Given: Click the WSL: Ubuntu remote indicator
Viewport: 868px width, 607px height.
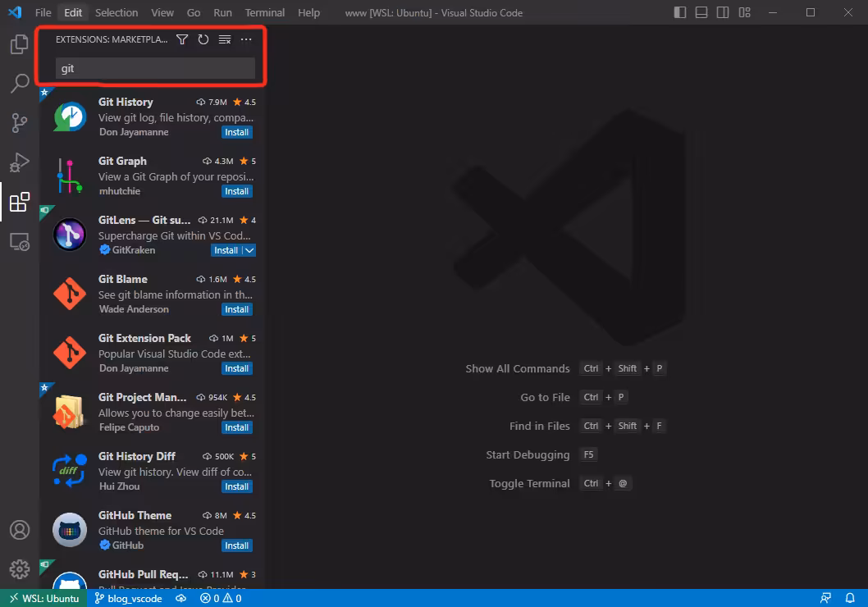Looking at the screenshot, I should (43, 598).
